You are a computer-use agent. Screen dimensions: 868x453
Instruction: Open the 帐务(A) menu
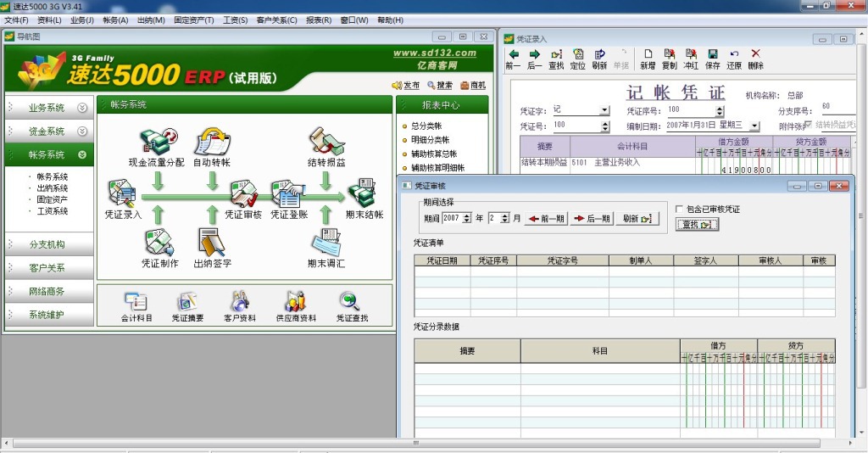(115, 20)
